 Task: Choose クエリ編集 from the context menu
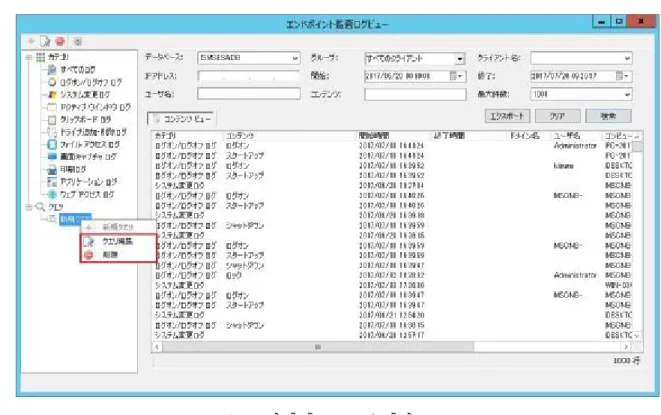pyautogui.click(x=118, y=241)
